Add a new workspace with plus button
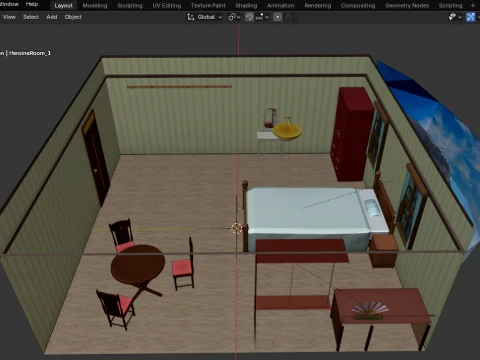Screen dimensions: 480x360 coord(472,5)
